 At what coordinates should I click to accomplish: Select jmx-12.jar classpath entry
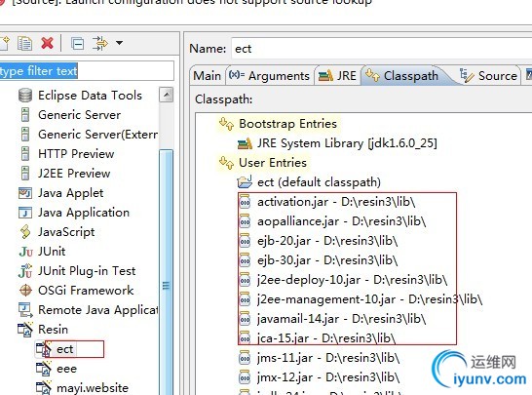pyautogui.click(x=328, y=377)
